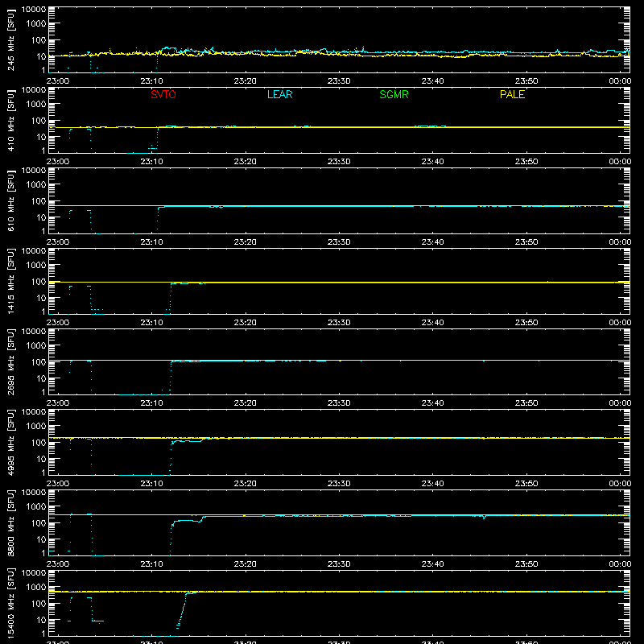
Task: Select the 245 MHz [SFU] axis title
Action: click(x=10, y=39)
